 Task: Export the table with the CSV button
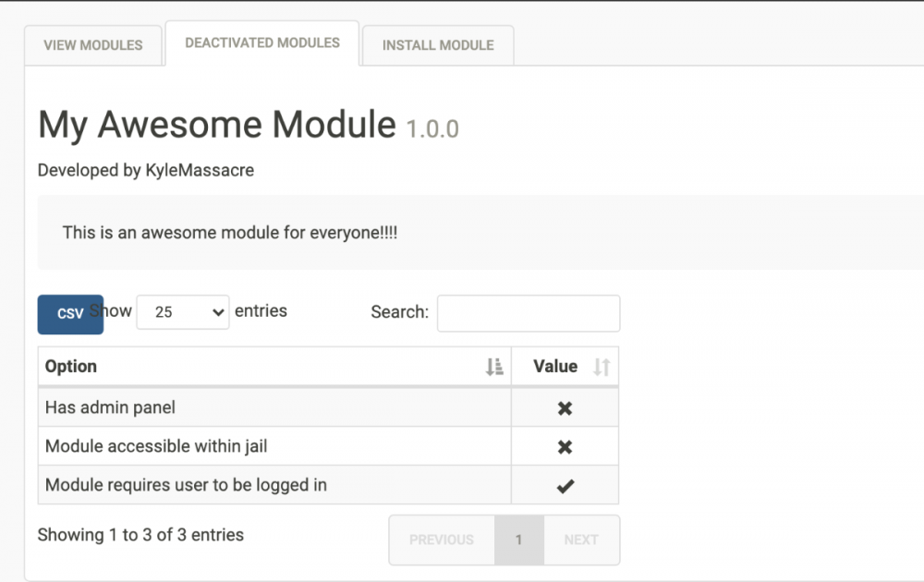pos(70,314)
